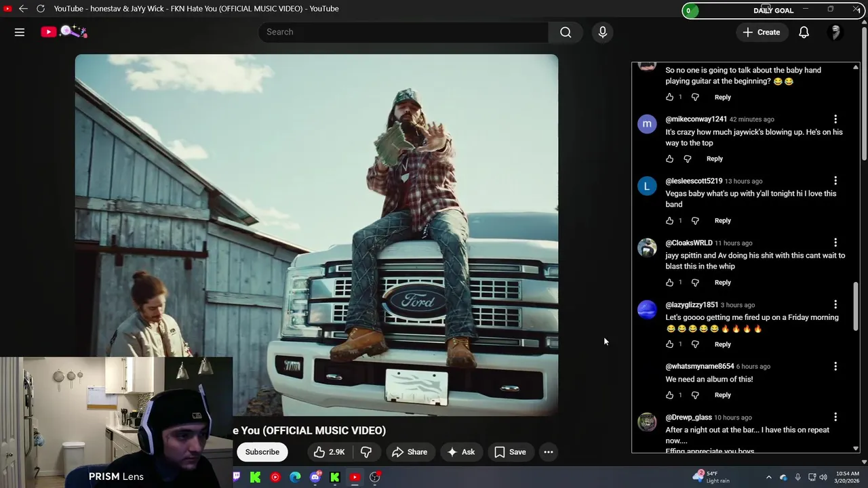Open OBS Studio from the taskbar

375,477
